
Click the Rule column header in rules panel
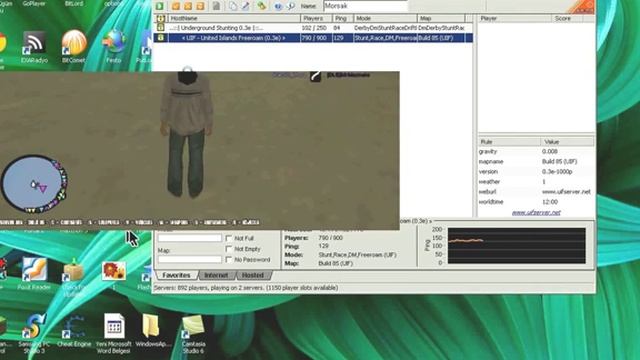click(509, 142)
